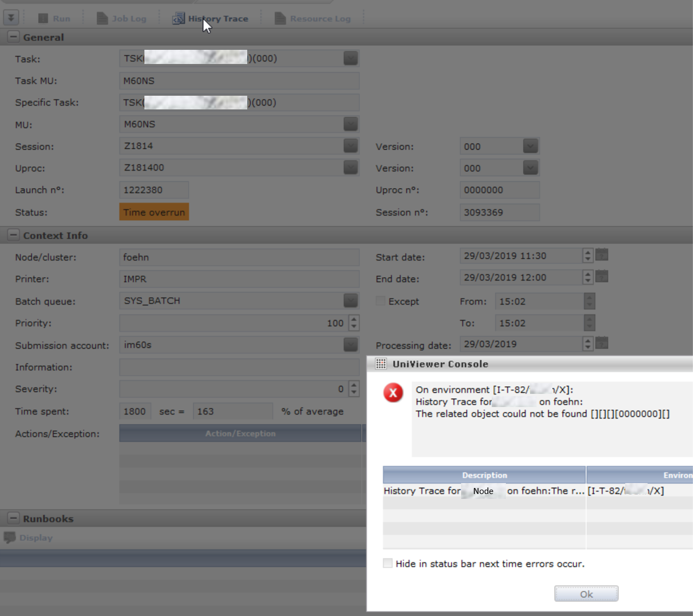693x616 pixels.
Task: Open the Batch queue dropdown
Action: (x=351, y=300)
